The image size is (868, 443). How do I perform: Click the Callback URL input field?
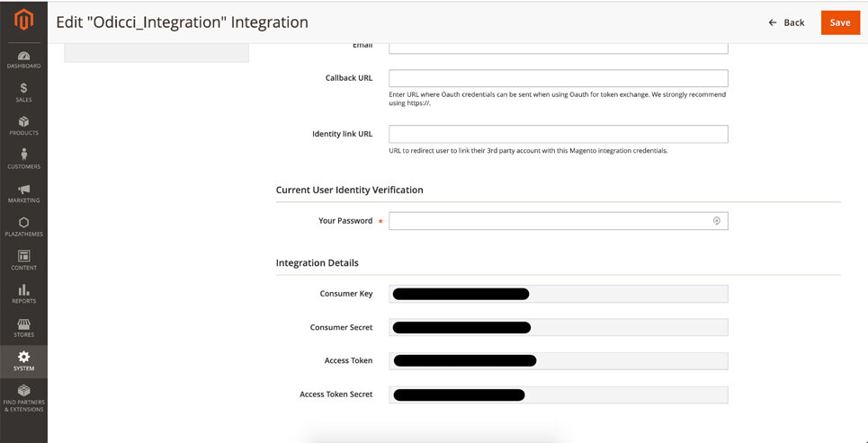click(558, 78)
